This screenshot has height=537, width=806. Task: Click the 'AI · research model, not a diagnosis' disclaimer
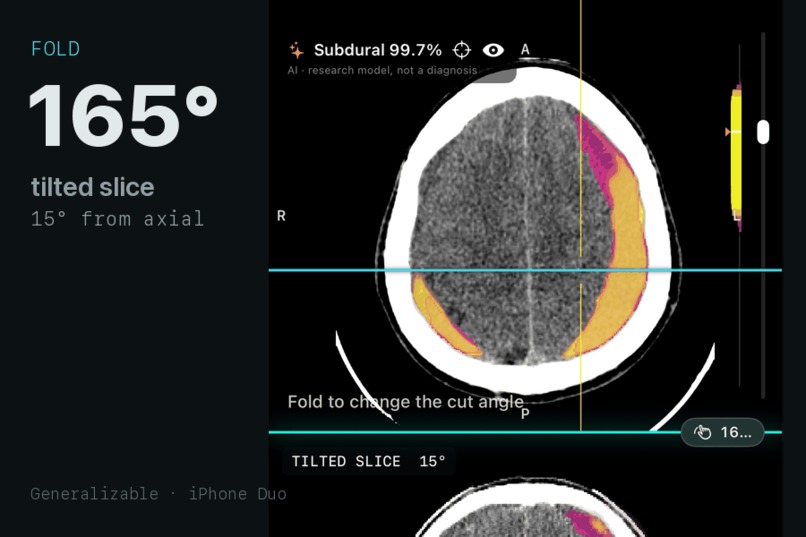tap(382, 70)
